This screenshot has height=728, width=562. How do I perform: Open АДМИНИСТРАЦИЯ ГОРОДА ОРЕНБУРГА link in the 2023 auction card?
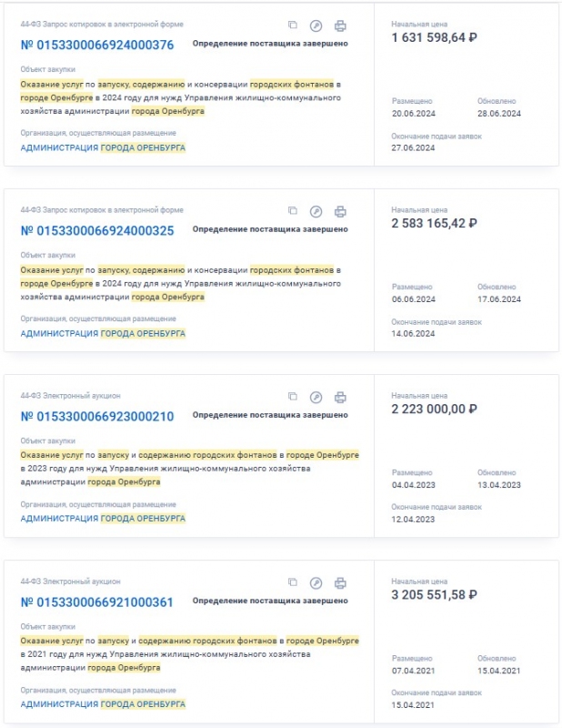(x=103, y=519)
